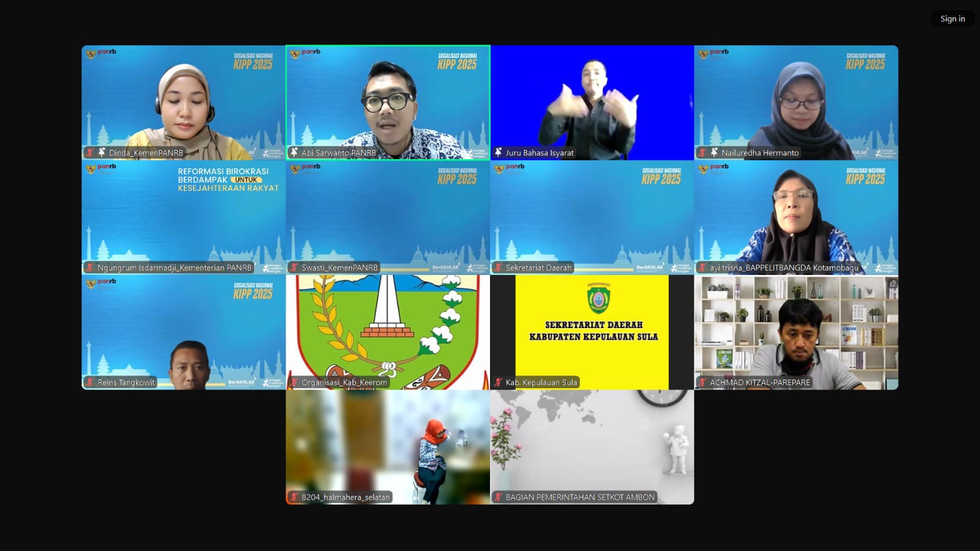980x551 pixels.
Task: Select the Juru Bahasa Isyarat video tile
Action: pos(592,98)
